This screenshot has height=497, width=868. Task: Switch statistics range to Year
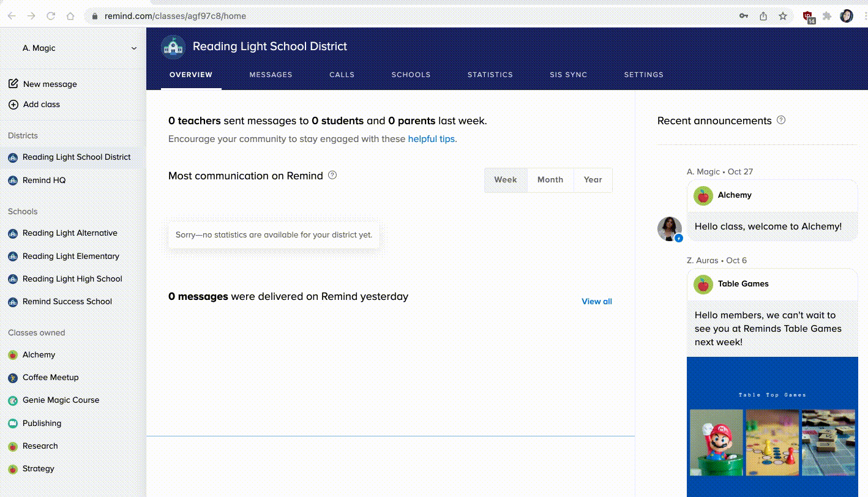[593, 180]
